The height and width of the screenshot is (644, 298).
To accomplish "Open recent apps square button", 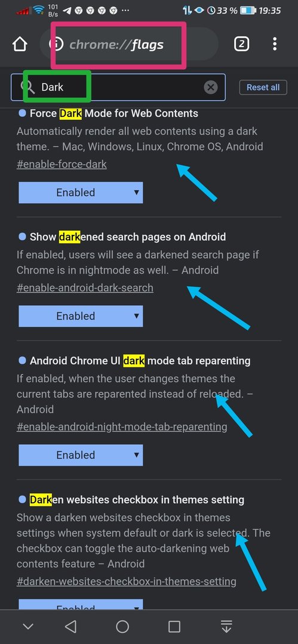I will pos(174,626).
